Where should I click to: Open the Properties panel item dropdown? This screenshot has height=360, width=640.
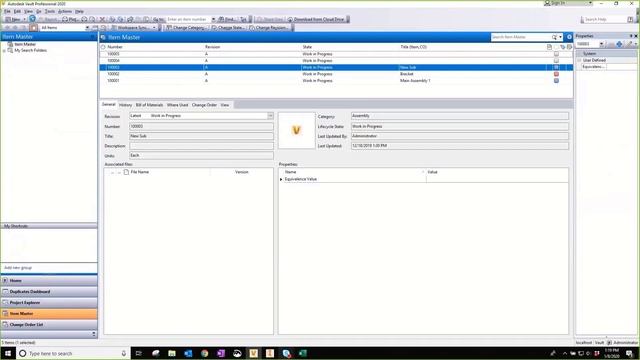coord(601,44)
